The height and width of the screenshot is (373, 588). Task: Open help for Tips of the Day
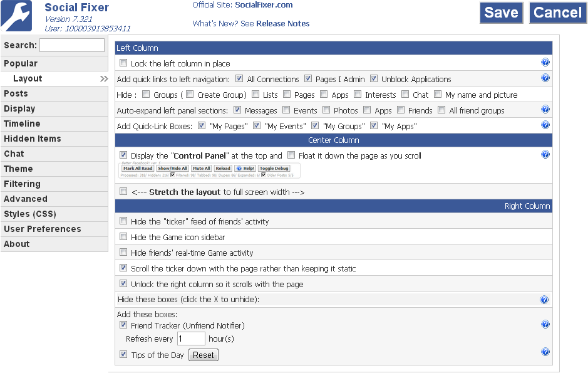545,352
